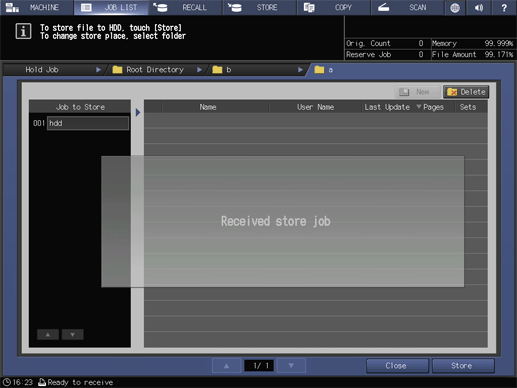This screenshot has width=517, height=388.
Task: Click the info icon beside the message
Action: [x=23, y=31]
